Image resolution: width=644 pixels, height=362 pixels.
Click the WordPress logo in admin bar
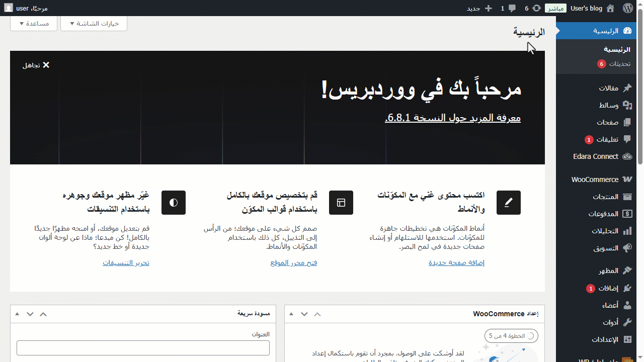coord(627,8)
